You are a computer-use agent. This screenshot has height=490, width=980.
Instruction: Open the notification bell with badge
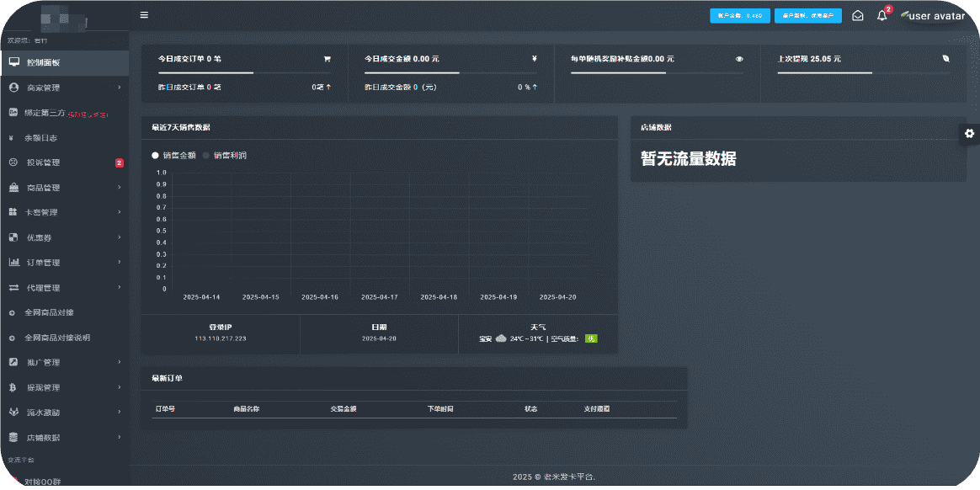pos(881,15)
